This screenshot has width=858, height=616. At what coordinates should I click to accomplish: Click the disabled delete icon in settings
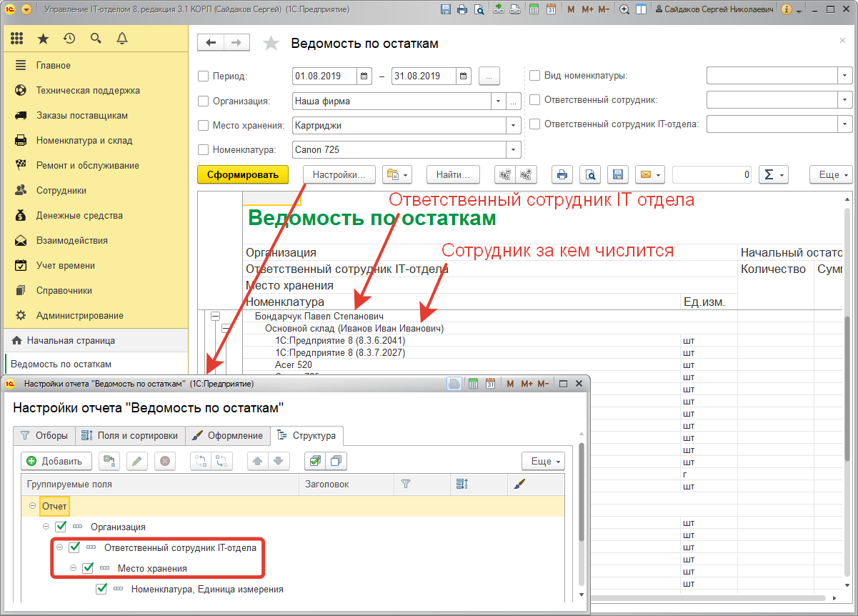click(x=164, y=461)
